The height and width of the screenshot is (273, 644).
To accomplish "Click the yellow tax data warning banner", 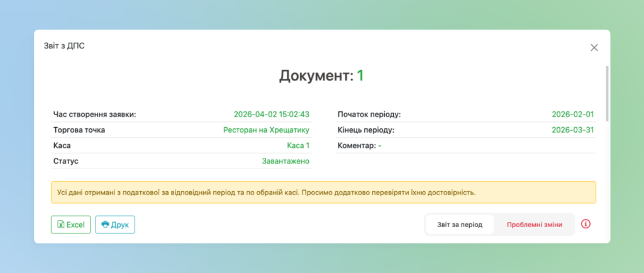I will tap(323, 192).
